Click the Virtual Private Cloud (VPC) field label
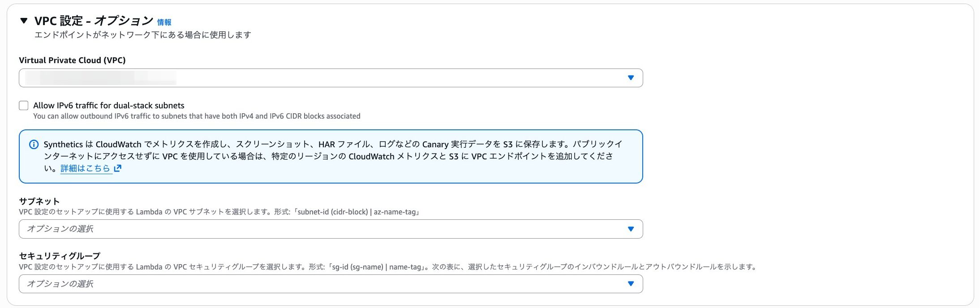 coord(72,60)
